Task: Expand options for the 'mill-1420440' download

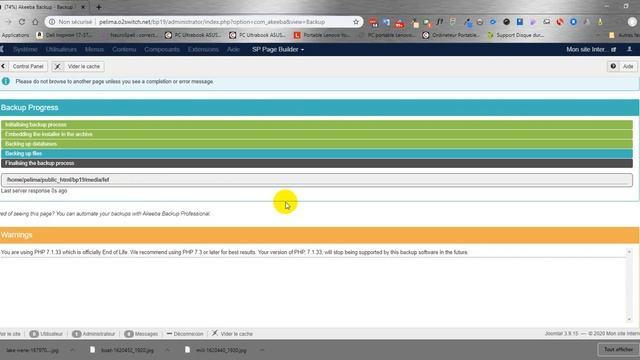Action: (262, 350)
